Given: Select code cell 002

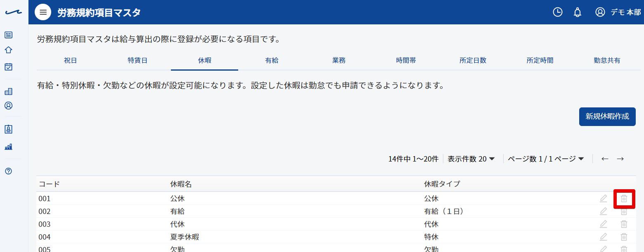Looking at the screenshot, I should click(45, 212).
